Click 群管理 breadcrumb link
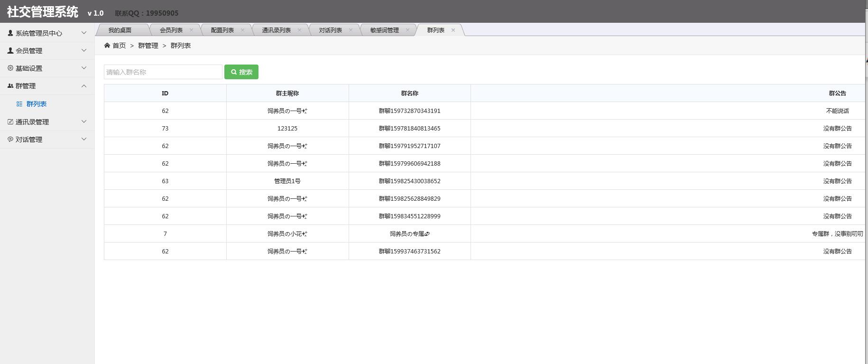This screenshot has height=364, width=868. [148, 46]
